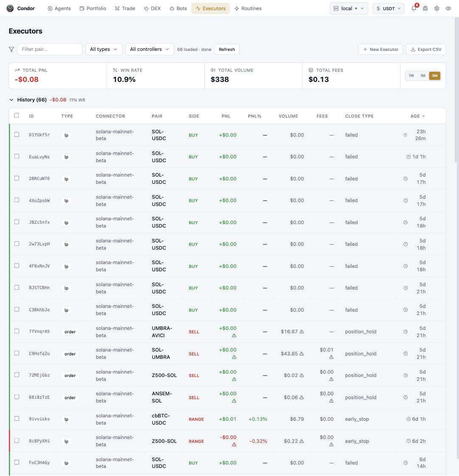Screen dimensions: 459x476
Task: Select the 3M time range
Action: (x=435, y=76)
